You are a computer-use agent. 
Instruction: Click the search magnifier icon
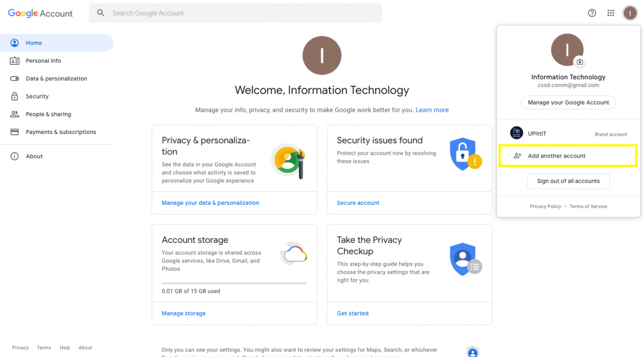click(x=101, y=13)
